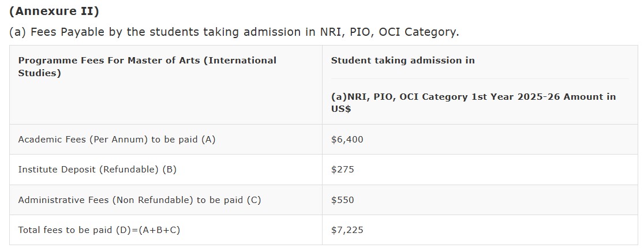Viewport: 644px width, 248px height.
Task: Click the word "Studies)" in the table header
Action: pos(39,73)
